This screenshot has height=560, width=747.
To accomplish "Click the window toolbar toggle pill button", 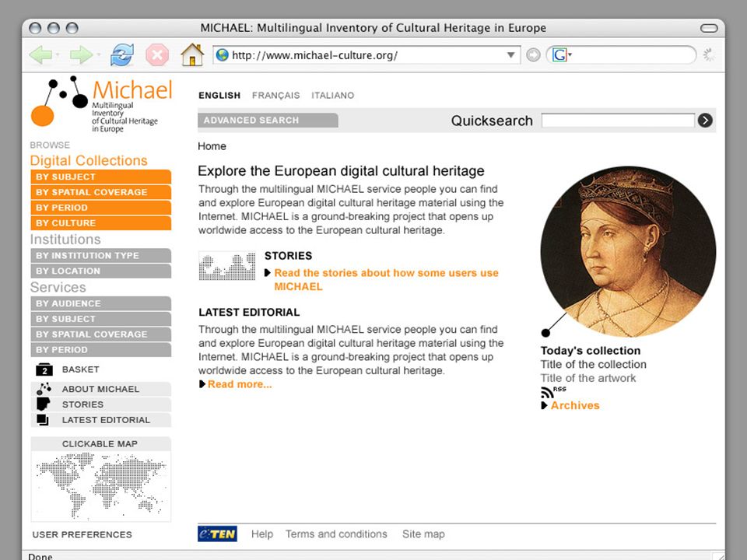I will [709, 28].
